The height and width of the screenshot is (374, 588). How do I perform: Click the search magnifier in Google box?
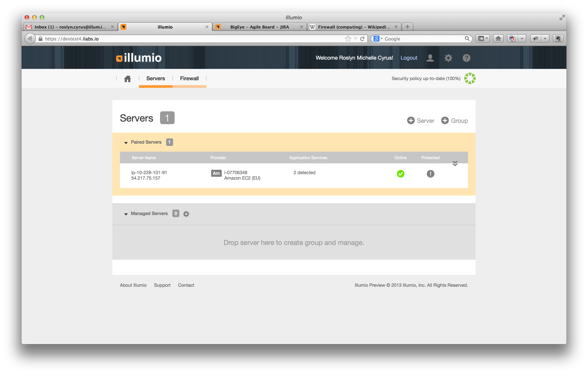point(467,39)
